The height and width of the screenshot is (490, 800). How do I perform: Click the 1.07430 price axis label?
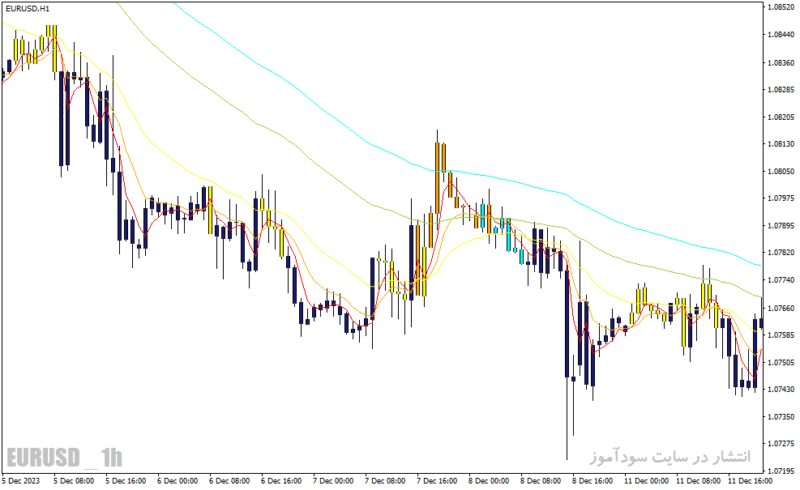pyautogui.click(x=781, y=389)
